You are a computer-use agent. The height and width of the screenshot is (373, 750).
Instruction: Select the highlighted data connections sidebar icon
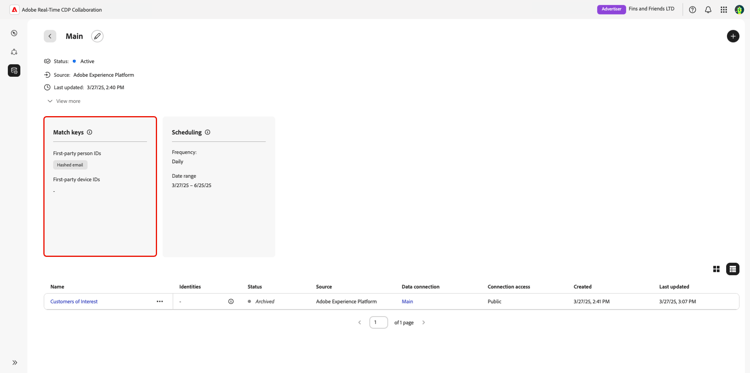[x=14, y=71]
